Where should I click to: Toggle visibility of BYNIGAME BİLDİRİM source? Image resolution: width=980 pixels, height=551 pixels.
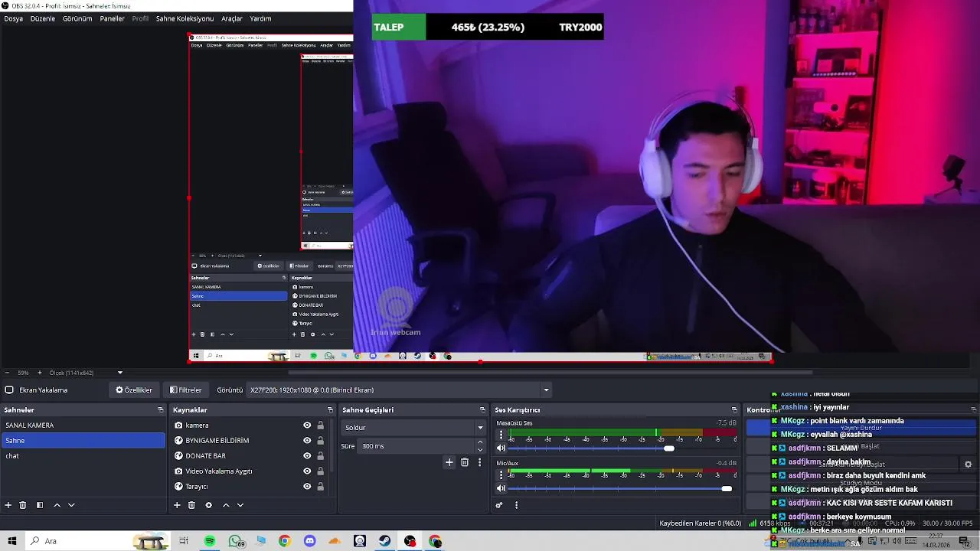(307, 441)
